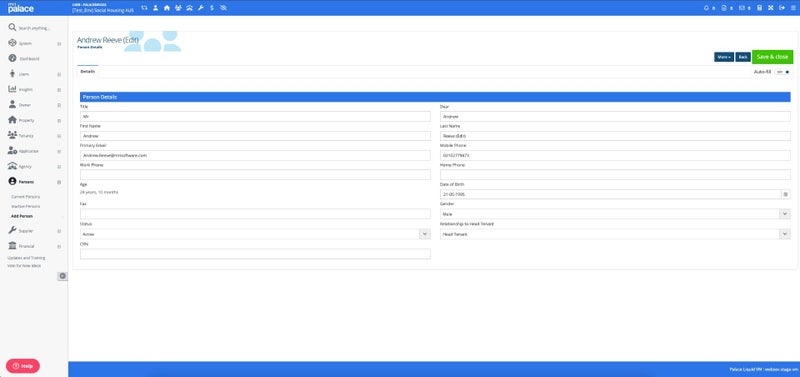Expand the System sidebar menu

59,44
